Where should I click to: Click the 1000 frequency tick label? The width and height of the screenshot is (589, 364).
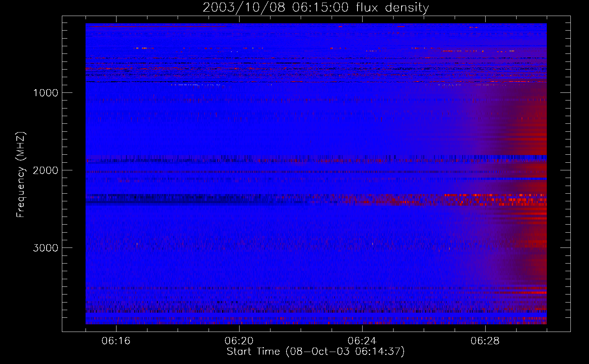(46, 93)
